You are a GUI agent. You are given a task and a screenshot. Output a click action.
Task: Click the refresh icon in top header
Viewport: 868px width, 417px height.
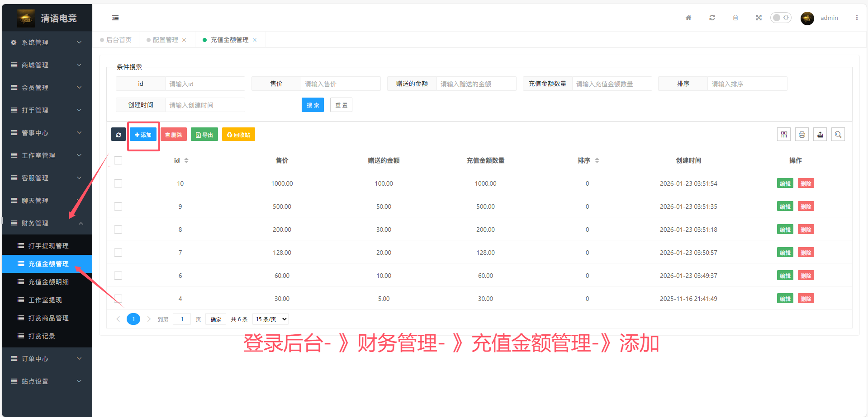pos(712,18)
